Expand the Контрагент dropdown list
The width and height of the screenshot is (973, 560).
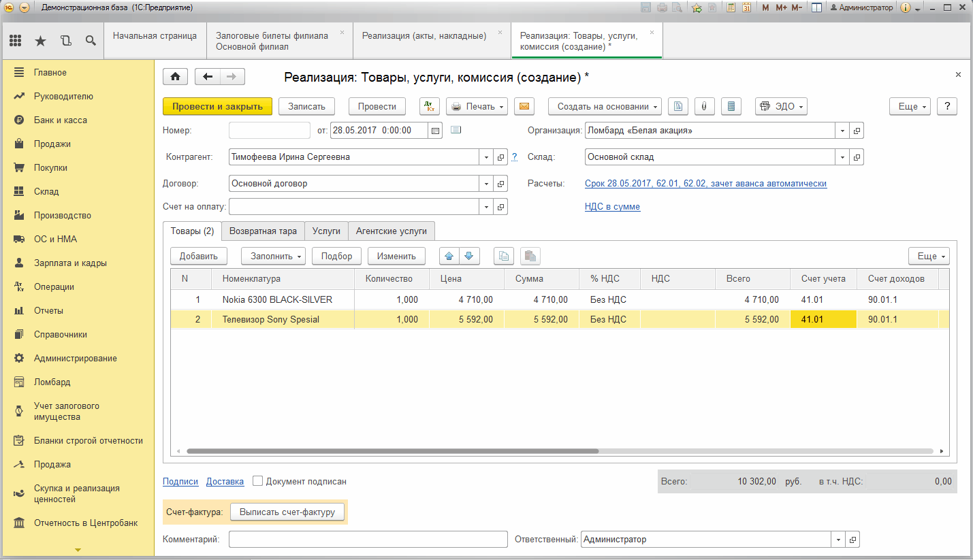[487, 157]
